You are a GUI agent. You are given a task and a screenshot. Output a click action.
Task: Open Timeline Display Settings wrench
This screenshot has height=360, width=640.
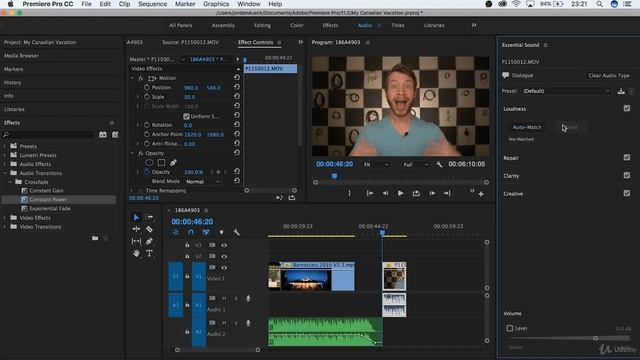tap(236, 232)
